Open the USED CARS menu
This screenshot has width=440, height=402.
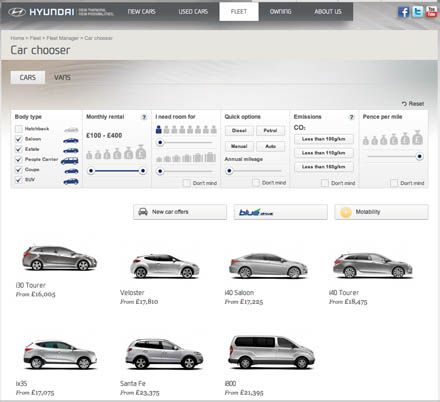point(193,12)
